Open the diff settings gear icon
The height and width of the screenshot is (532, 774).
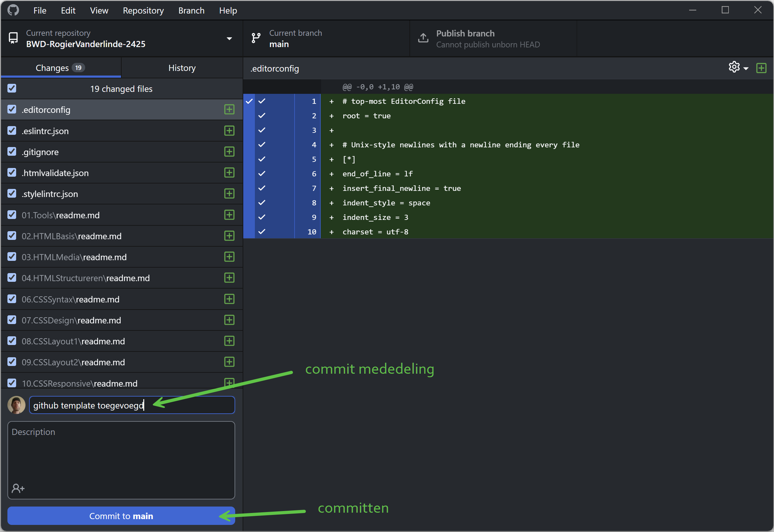point(734,67)
